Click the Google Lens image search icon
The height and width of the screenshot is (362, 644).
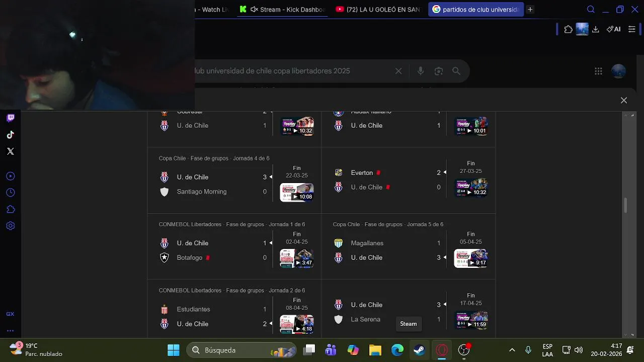click(x=439, y=71)
